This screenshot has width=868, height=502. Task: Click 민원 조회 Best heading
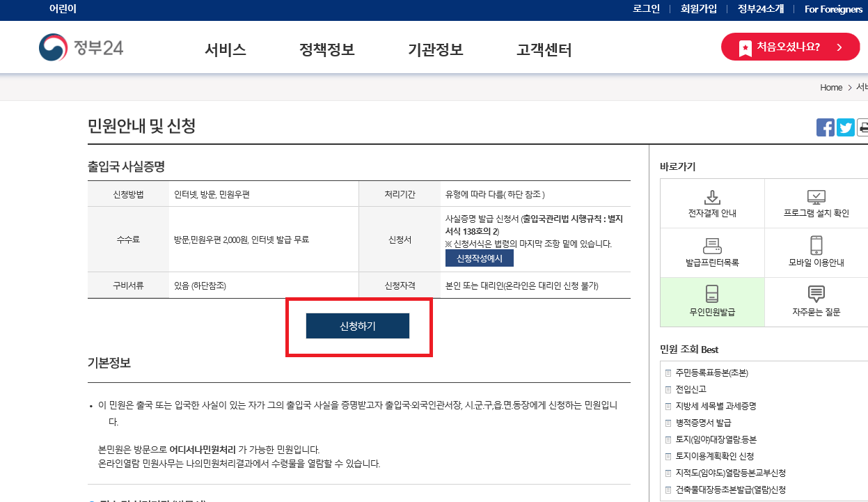pos(689,349)
